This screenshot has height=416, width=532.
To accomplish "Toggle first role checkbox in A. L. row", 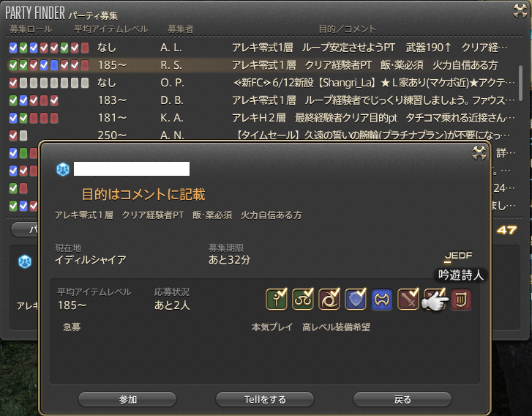I will (x=13, y=48).
